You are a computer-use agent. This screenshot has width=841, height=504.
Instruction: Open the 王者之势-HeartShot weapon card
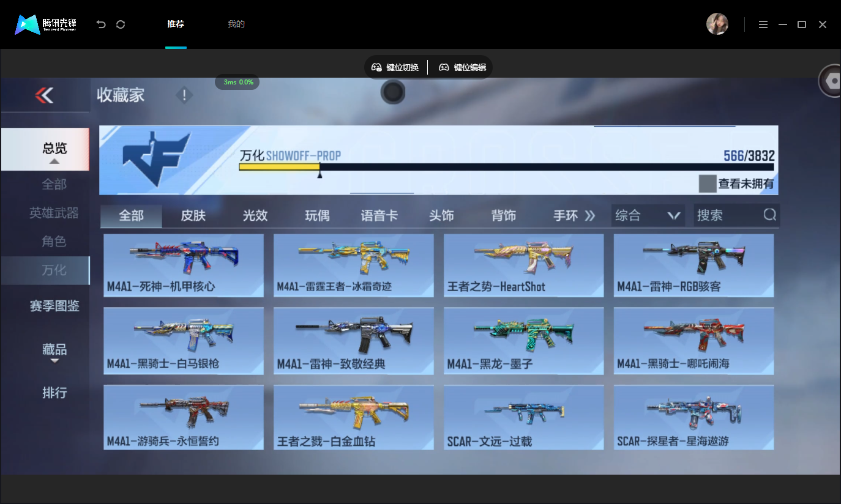tap(524, 265)
